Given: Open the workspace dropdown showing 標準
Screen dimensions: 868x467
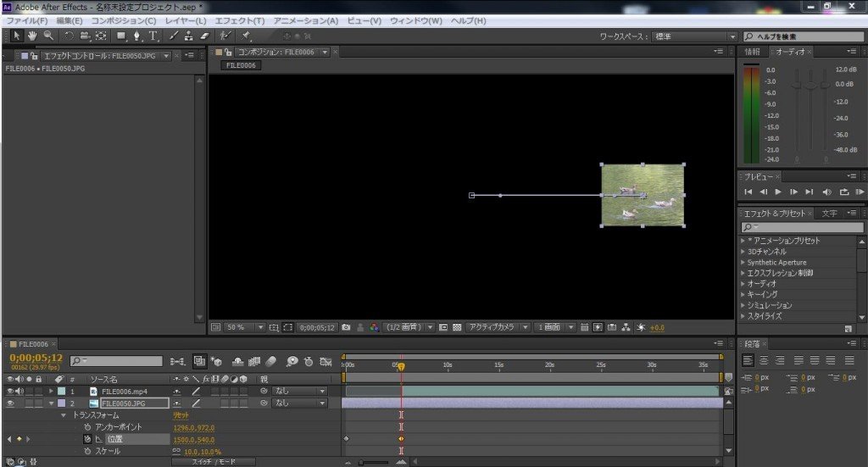Looking at the screenshot, I should (695, 36).
